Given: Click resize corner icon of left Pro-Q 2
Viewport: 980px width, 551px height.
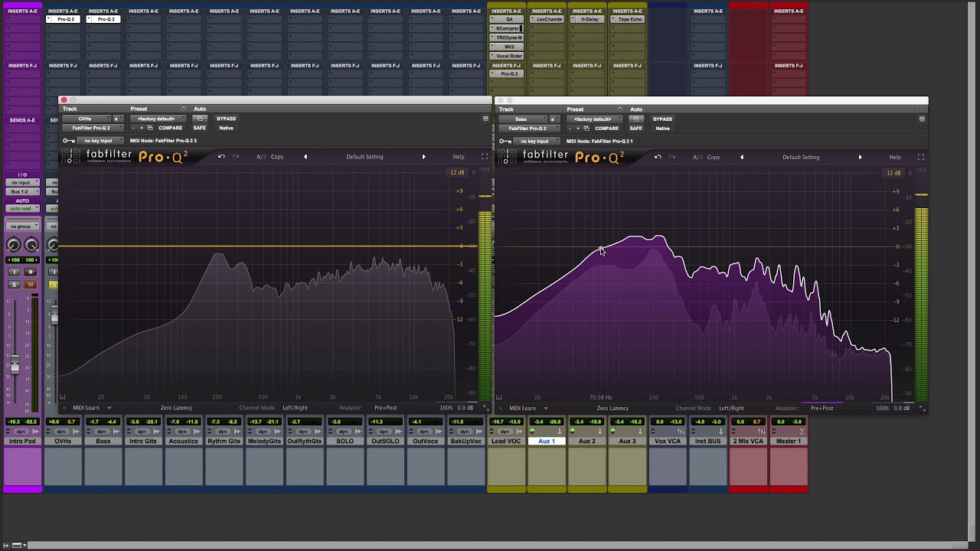Looking at the screenshot, I should click(486, 408).
